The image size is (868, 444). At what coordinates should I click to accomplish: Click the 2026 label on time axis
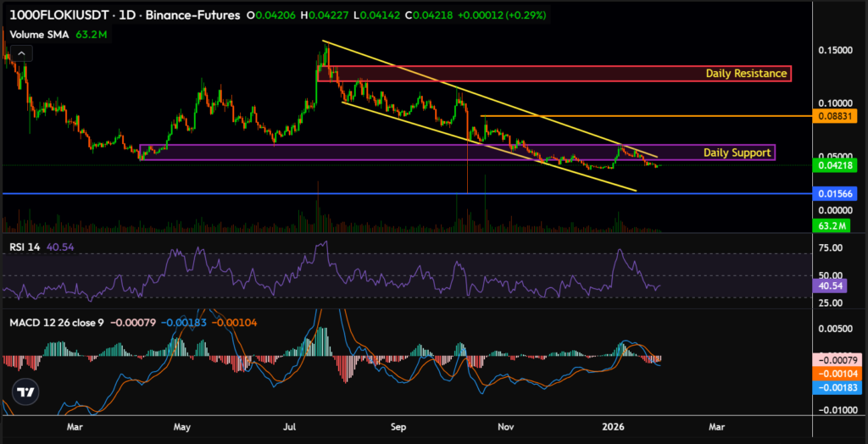(614, 427)
